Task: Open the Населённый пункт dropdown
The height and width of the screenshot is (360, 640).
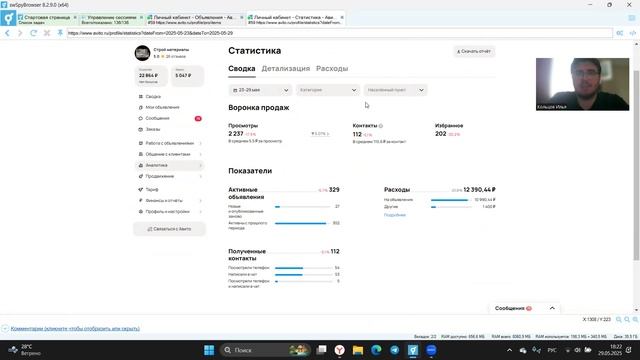Action: 395,90
